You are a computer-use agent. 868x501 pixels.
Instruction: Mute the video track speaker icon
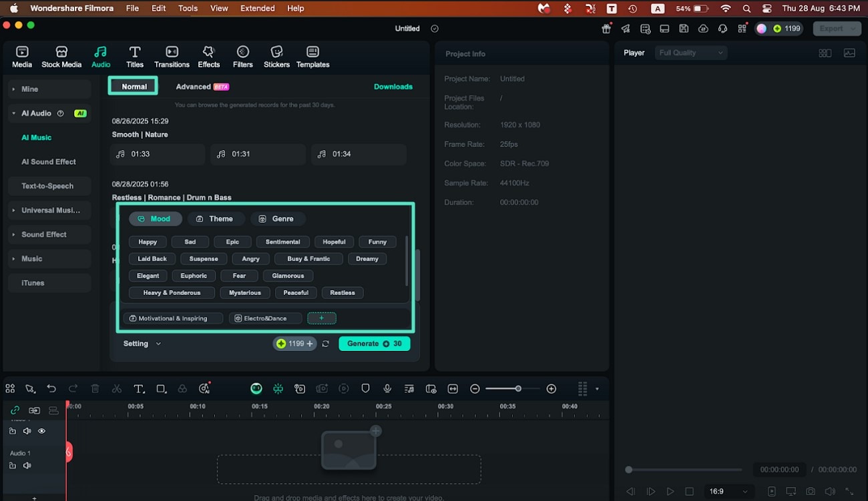coord(27,432)
